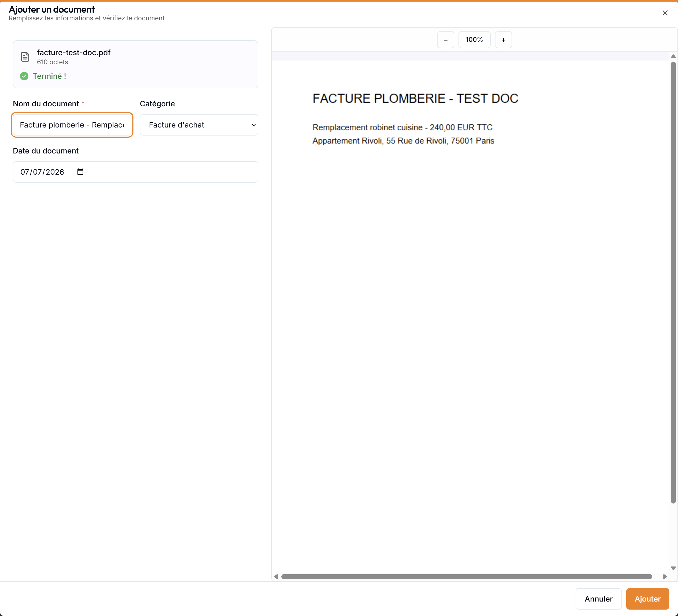The image size is (686, 616).
Task: Click the Date du document field 07/07/2026
Action: pos(135,172)
